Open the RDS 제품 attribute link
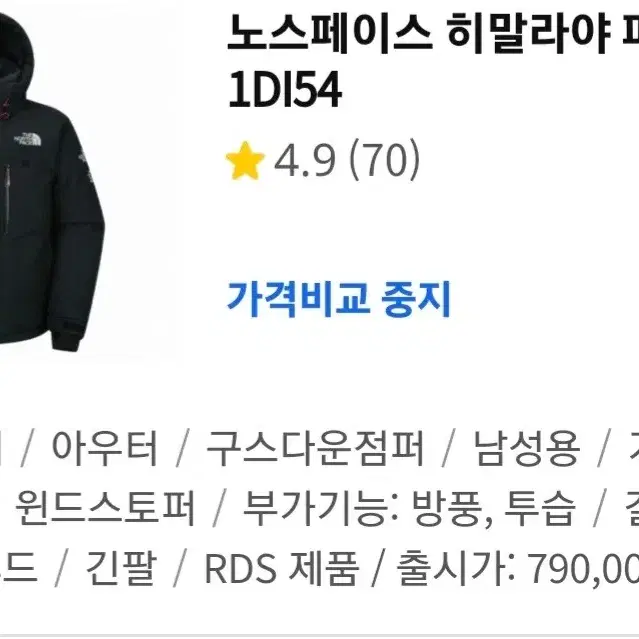639x639 pixels. [x=281, y=567]
